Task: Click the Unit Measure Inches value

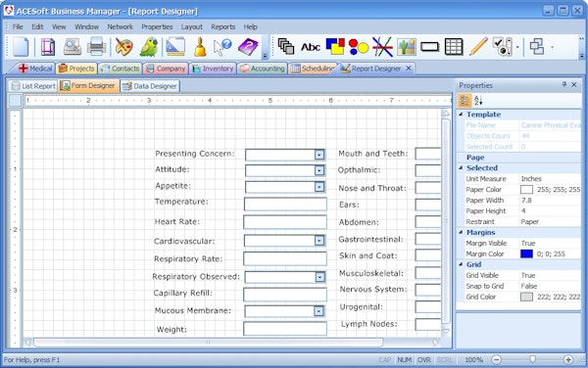Action: [x=531, y=178]
